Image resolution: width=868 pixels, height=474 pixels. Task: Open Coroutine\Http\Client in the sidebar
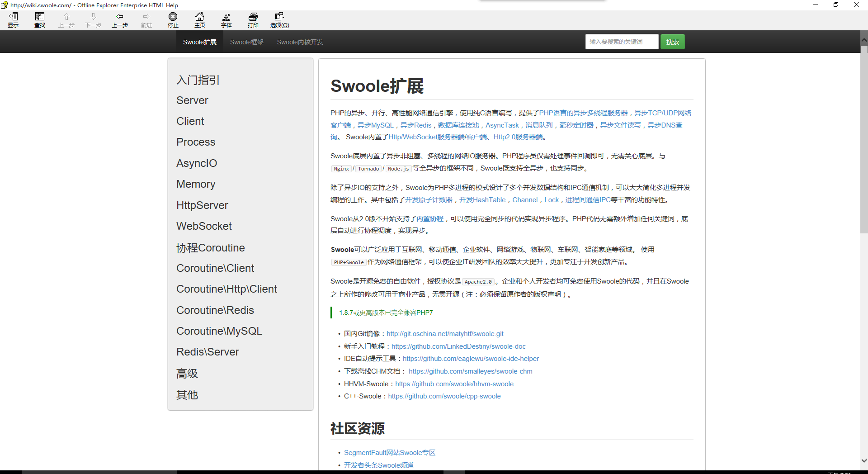tap(226, 289)
